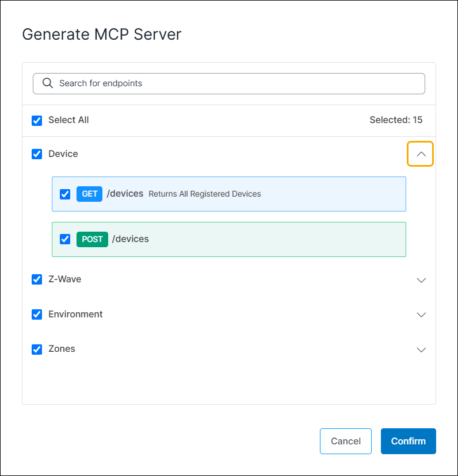Click the Cancel button
458x476 pixels.
tap(345, 441)
